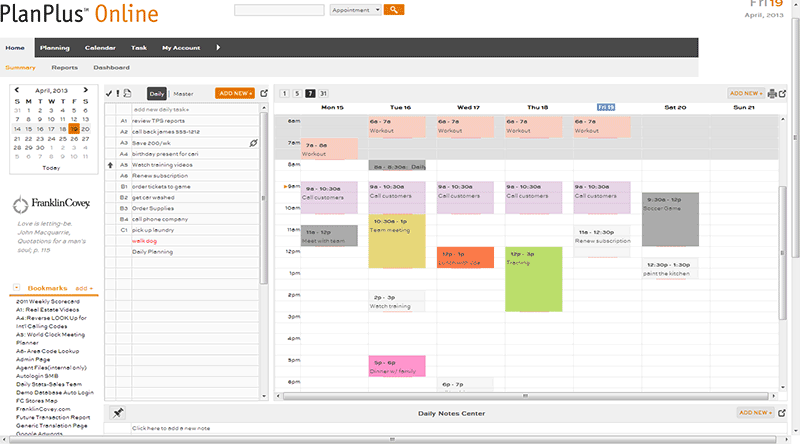Click the pin icon in Daily Notes Center
The image size is (800, 444).
click(x=118, y=413)
